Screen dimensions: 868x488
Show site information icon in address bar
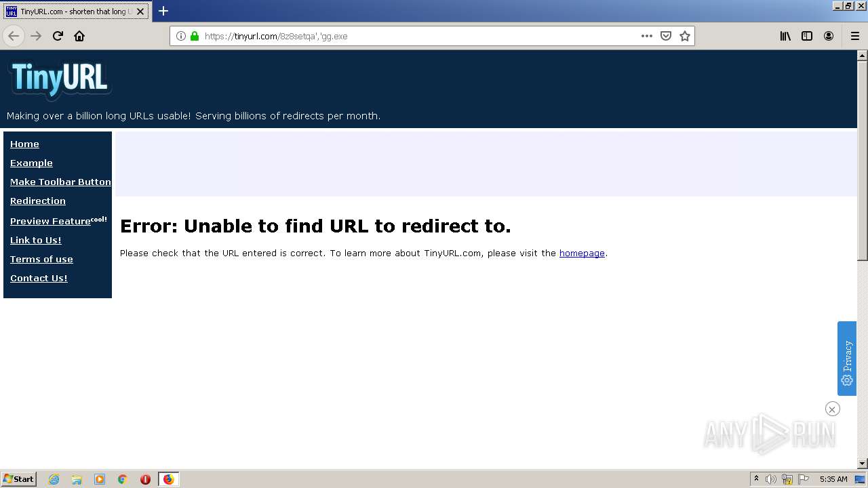click(x=181, y=36)
